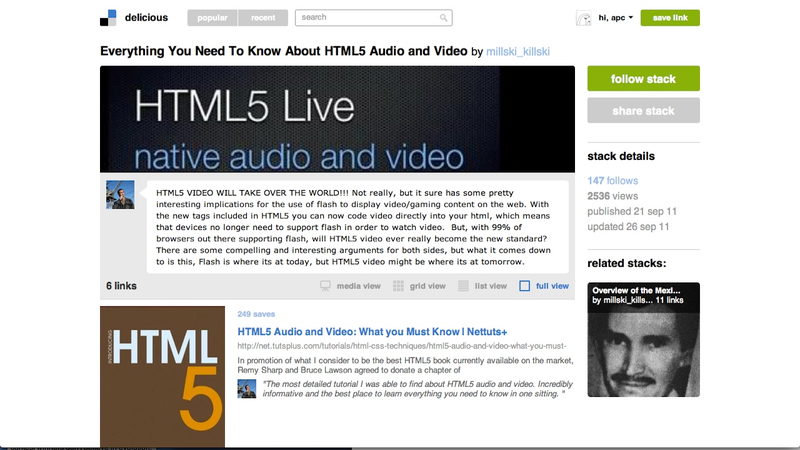Click the media view monitor icon
This screenshot has width=800, height=450.
(325, 286)
